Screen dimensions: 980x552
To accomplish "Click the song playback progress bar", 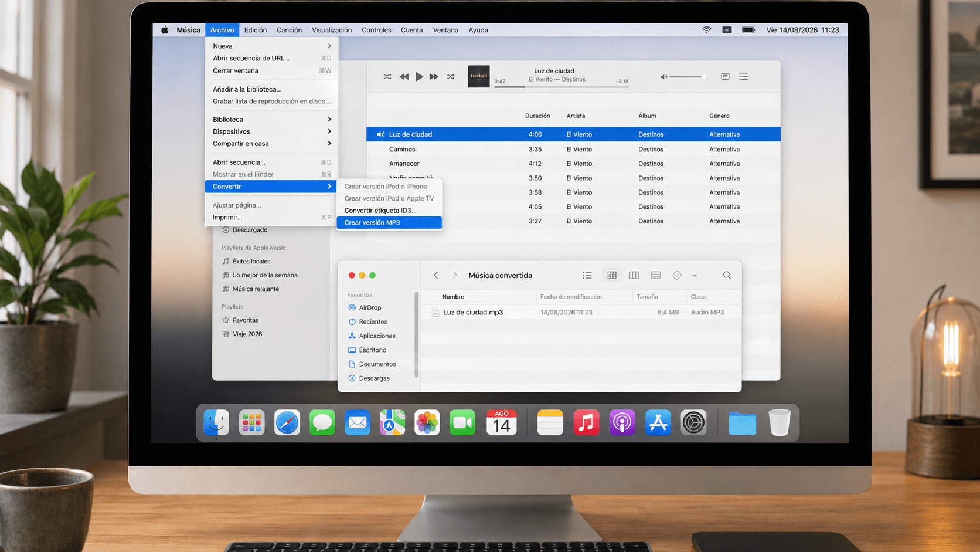I will [561, 87].
